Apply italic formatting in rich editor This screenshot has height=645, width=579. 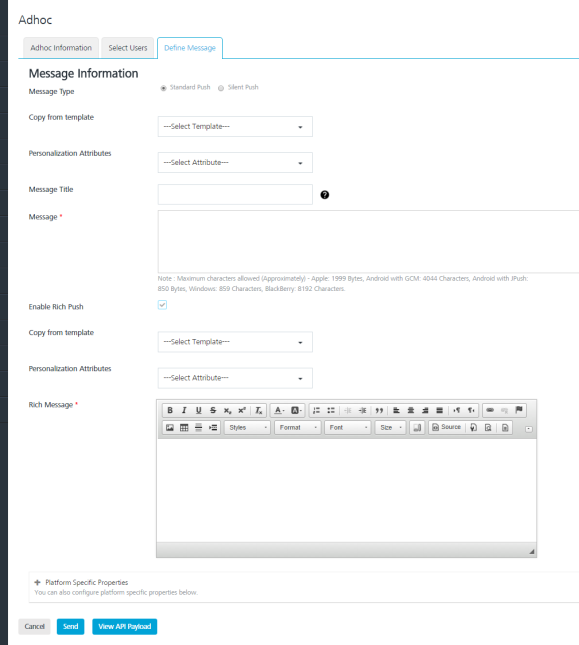pos(184,410)
